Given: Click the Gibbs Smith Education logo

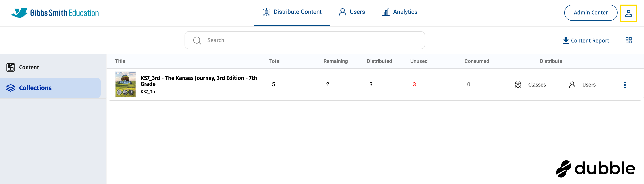Looking at the screenshot, I should 55,13.
